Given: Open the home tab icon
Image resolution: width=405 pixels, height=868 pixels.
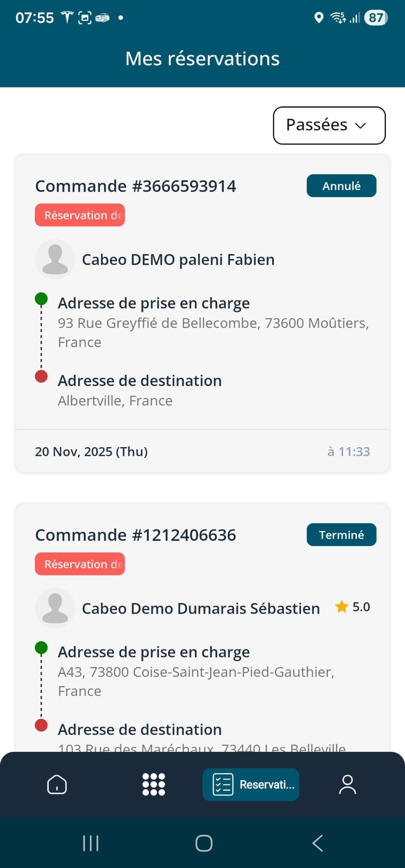Looking at the screenshot, I should coord(57,784).
